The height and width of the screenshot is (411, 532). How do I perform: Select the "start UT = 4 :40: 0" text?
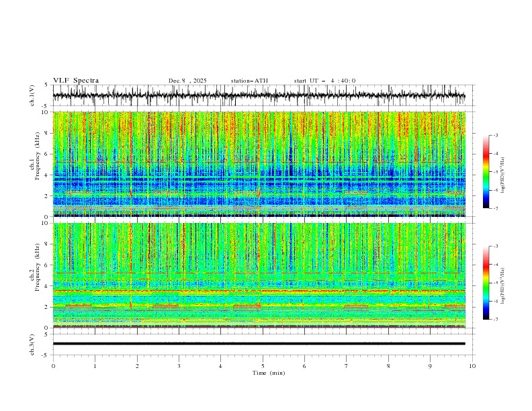(x=324, y=81)
